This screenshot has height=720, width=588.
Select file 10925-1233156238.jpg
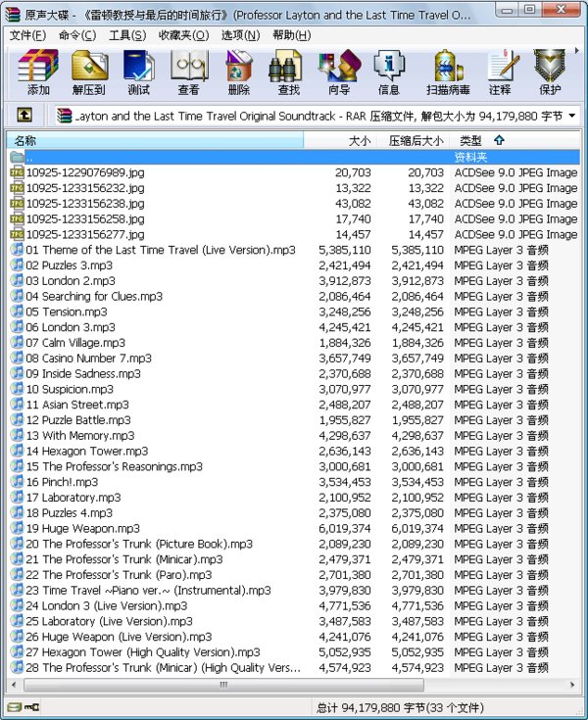[x=294, y=204]
